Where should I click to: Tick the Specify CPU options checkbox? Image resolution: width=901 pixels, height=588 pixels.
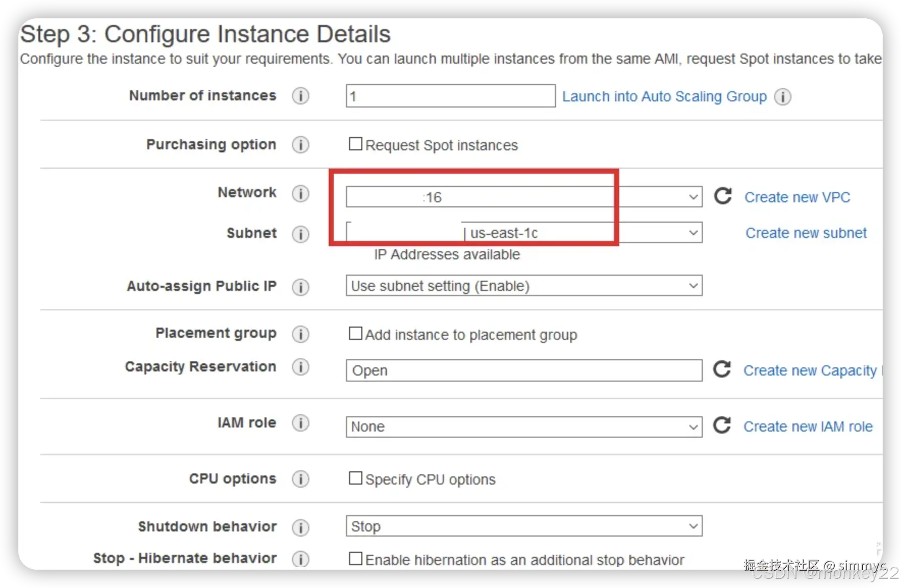coord(355,478)
